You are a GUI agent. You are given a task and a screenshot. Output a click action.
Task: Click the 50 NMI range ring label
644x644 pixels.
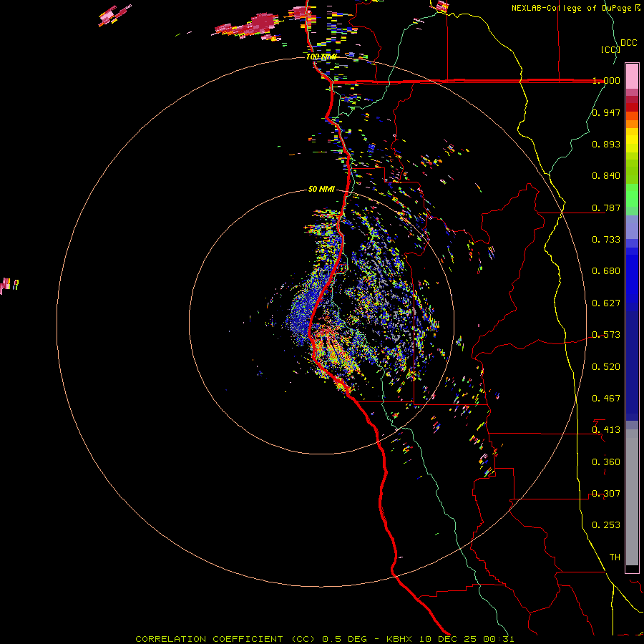click(x=321, y=190)
